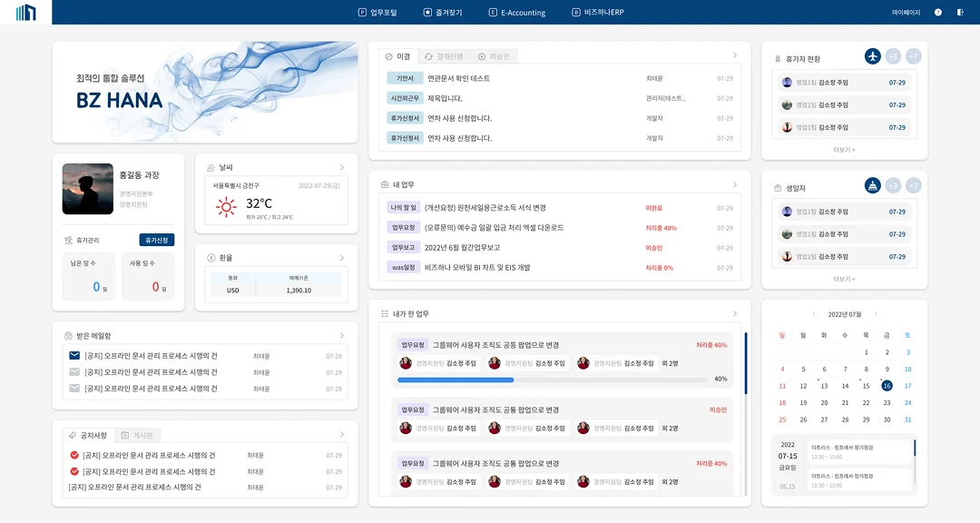Click the logout icon at the far right of the header

pyautogui.click(x=960, y=13)
